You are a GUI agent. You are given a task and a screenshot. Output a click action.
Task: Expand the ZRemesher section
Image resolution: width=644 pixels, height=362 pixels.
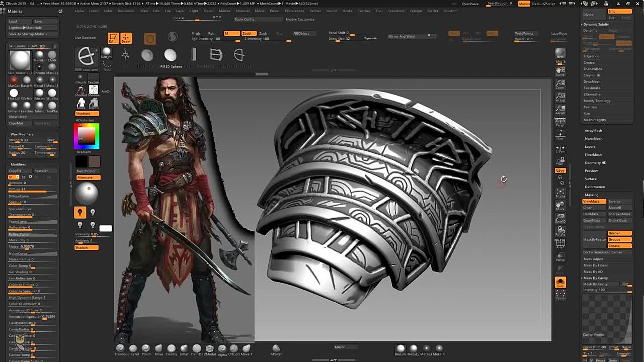click(x=592, y=94)
